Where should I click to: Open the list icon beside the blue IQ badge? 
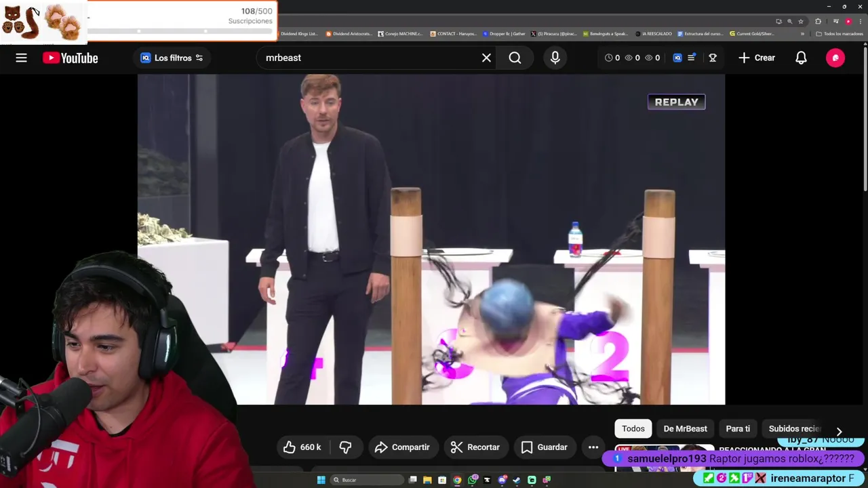[692, 58]
